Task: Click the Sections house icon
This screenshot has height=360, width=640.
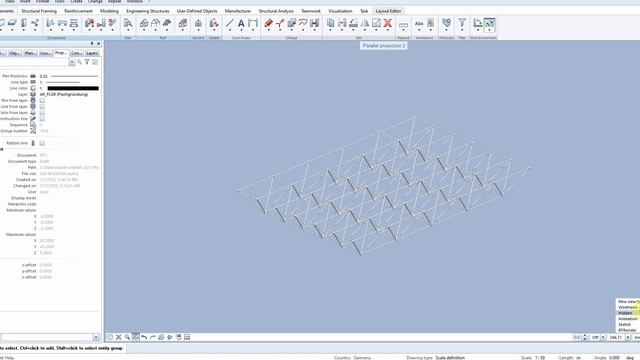Action: [198, 23]
